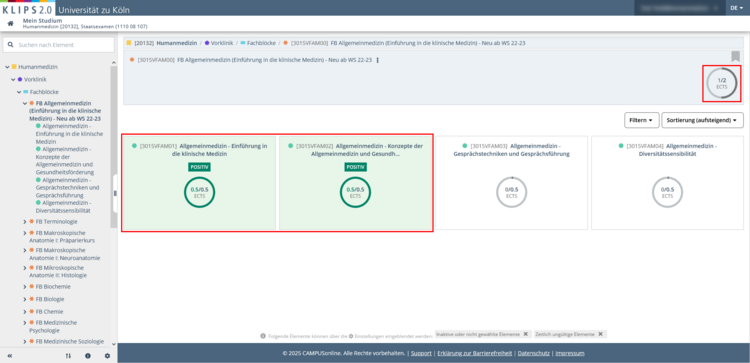Click the 0/0.5 ECTS circle of Diversitätssensibilität card
This screenshot has height=363, width=750.
pyautogui.click(x=668, y=192)
